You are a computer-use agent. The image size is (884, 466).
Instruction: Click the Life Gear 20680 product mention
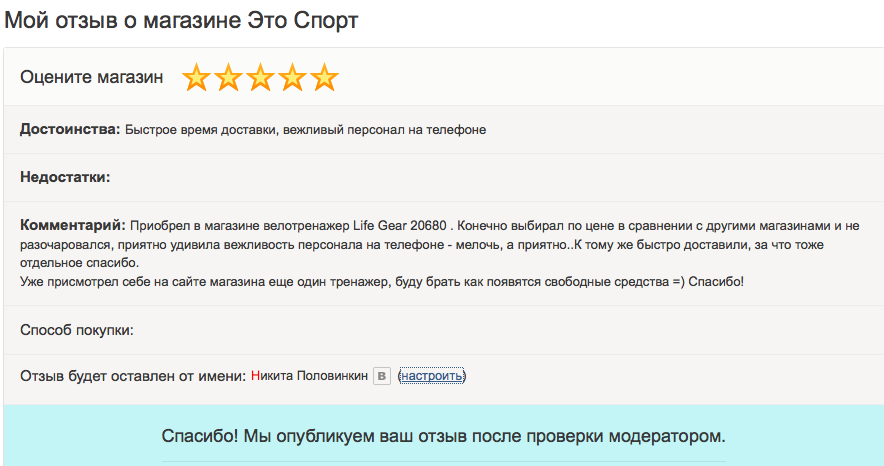(400, 226)
